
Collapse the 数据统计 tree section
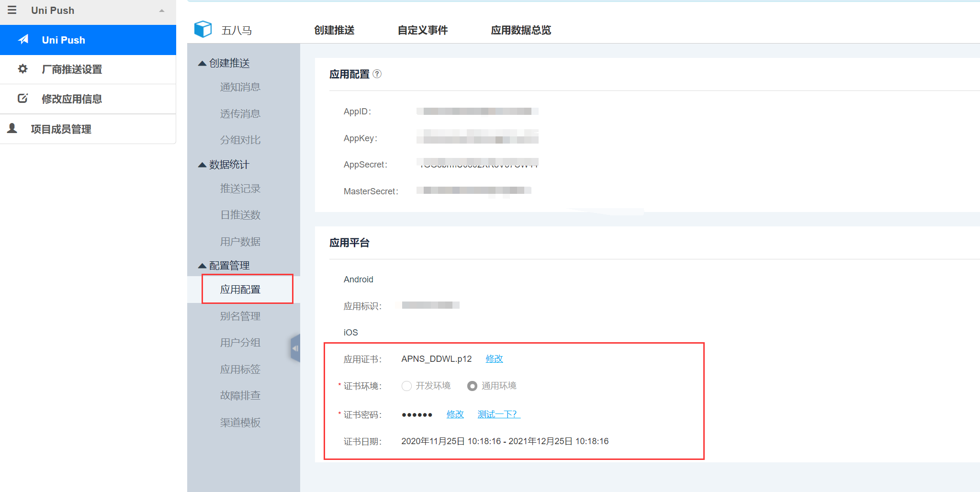click(x=202, y=165)
